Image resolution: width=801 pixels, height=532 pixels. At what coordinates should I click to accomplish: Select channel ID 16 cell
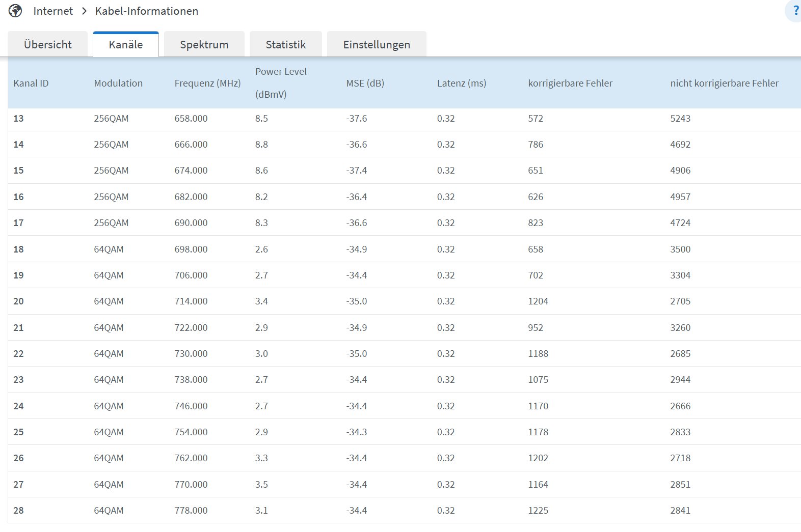pos(18,197)
